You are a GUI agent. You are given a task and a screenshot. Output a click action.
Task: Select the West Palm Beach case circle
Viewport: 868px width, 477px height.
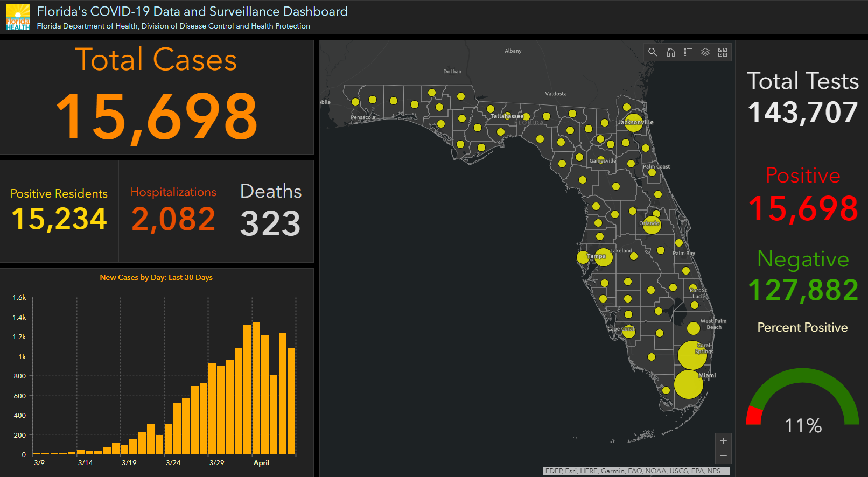pyautogui.click(x=694, y=328)
